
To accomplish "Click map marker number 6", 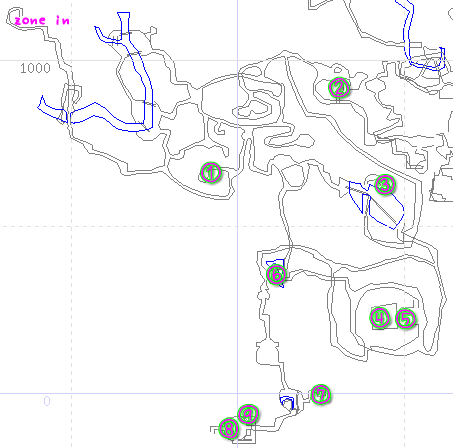I will (276, 275).
